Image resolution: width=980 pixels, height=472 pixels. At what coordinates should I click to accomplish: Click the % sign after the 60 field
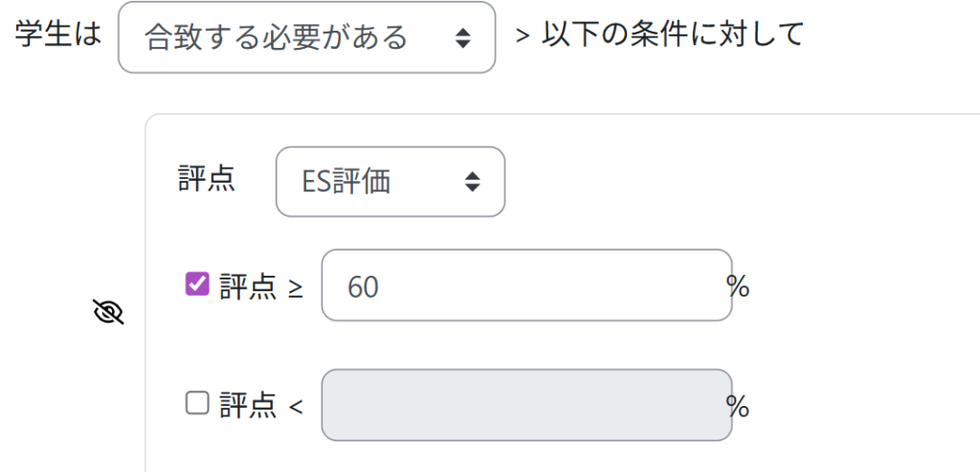point(738,286)
